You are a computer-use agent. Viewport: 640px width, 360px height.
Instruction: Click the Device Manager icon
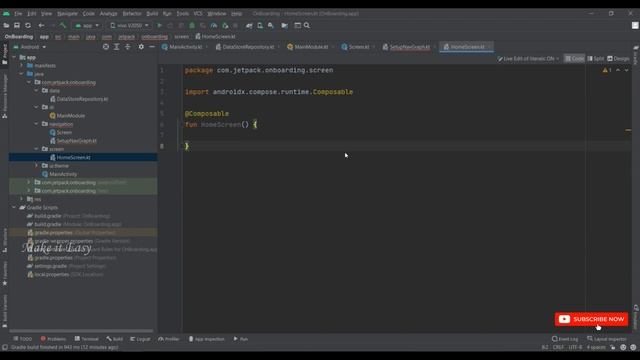point(260,25)
